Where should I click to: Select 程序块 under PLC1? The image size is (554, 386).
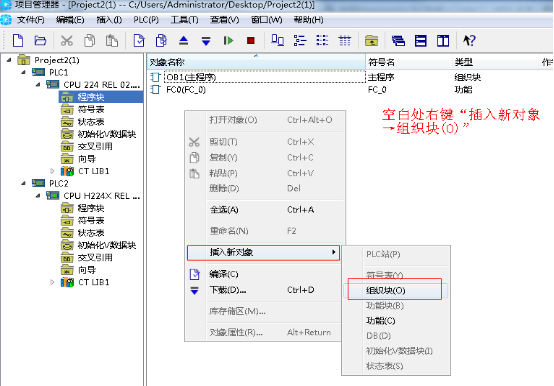[90, 97]
